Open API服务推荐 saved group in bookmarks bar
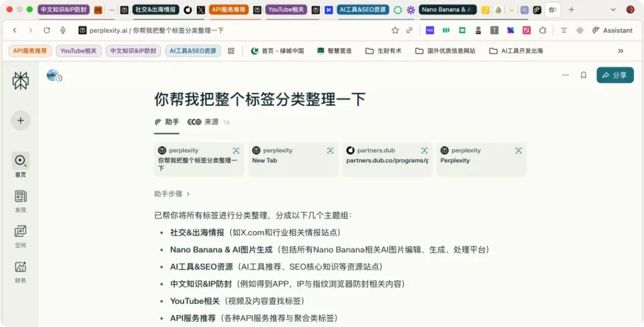Screen dimensions: 644x327 (x=30, y=51)
